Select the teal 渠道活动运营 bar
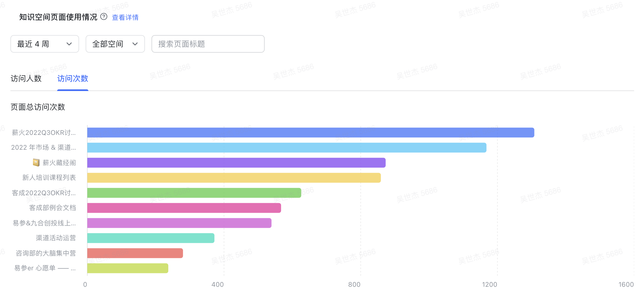 pyautogui.click(x=151, y=238)
